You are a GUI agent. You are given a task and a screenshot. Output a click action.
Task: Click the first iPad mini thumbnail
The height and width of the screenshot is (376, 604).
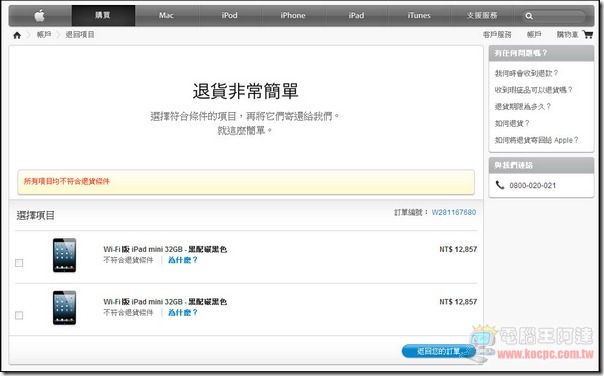coord(64,255)
